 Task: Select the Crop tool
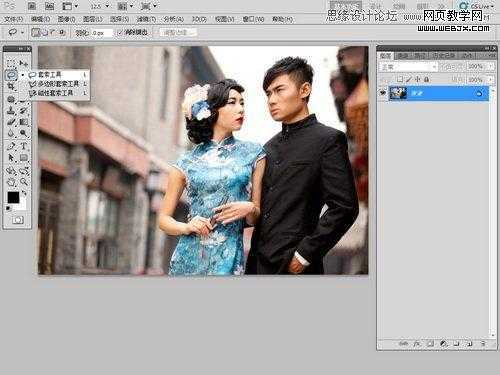pos(12,86)
